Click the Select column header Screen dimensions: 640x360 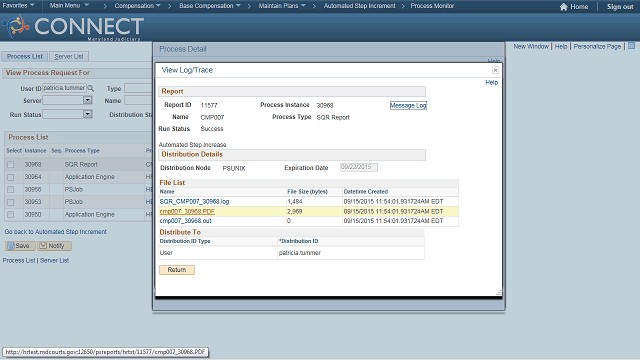click(14, 151)
